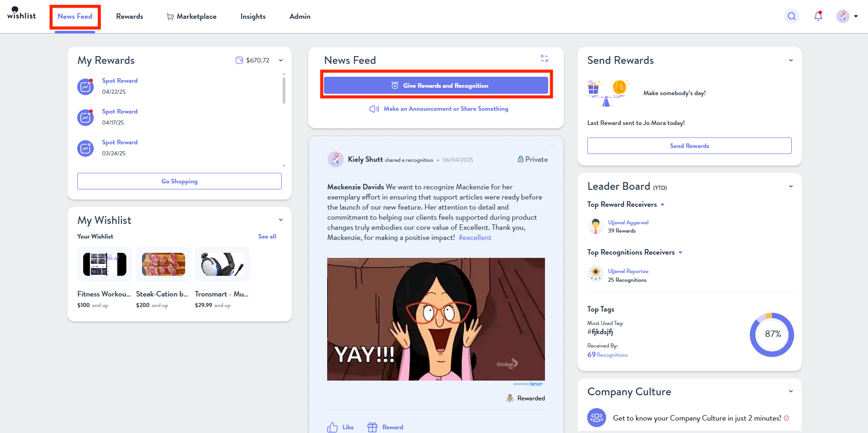Open Ujjawal Reportee's profile link

628,271
